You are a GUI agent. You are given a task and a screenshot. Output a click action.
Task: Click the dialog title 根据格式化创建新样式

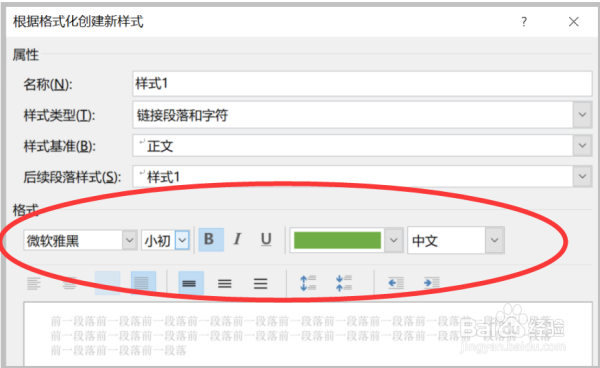[78, 22]
